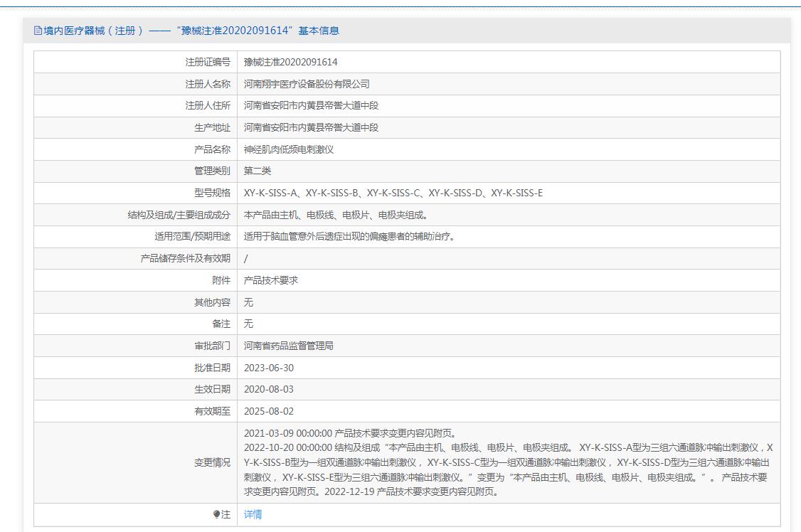Open the 详情 link
This screenshot has height=532, width=801.
(x=253, y=514)
